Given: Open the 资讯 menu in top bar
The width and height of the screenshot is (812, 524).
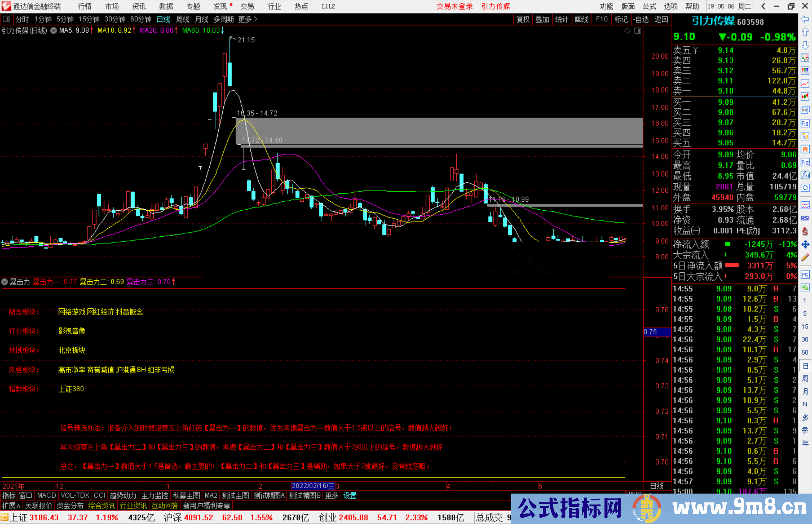Looking at the screenshot, I should click(139, 6).
